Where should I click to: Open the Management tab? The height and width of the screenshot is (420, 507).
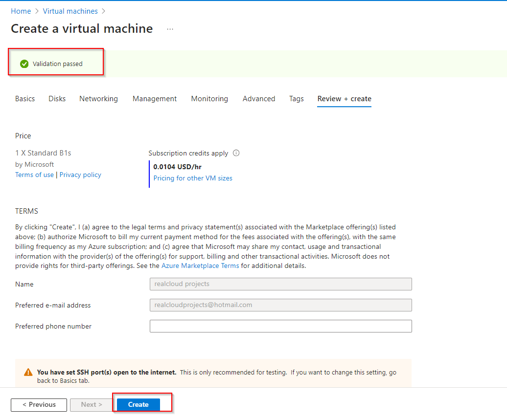[x=155, y=99]
